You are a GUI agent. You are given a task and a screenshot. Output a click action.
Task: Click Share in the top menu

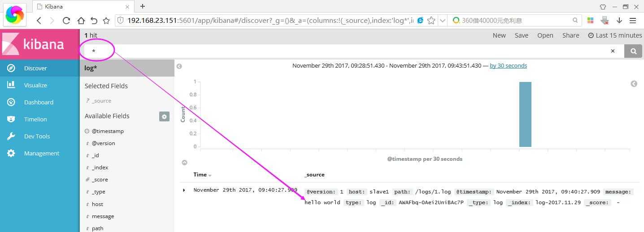pos(571,35)
